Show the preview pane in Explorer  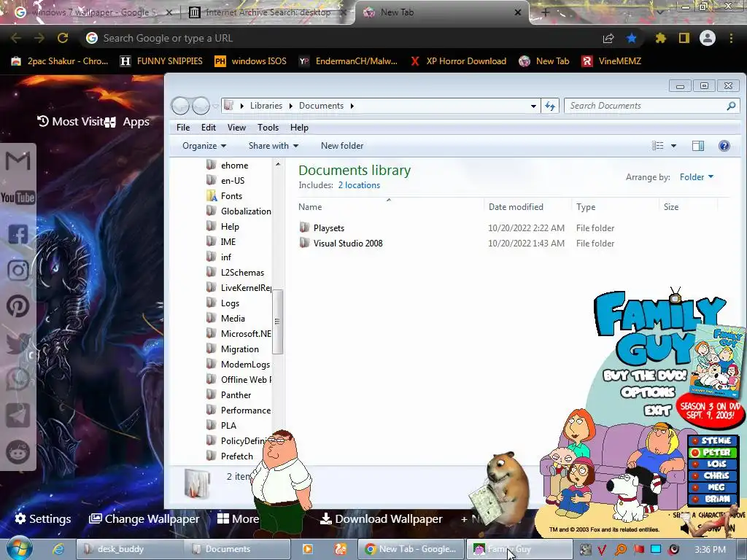(x=698, y=146)
